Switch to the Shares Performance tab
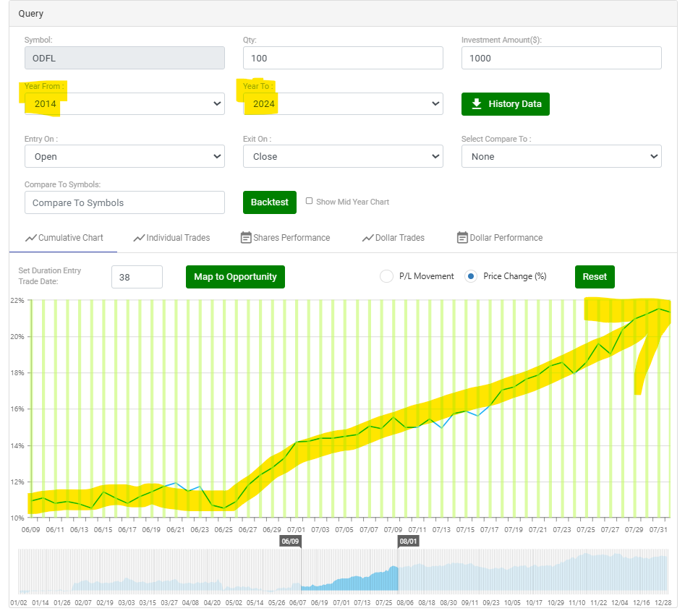This screenshot has width=685, height=616. coord(285,238)
